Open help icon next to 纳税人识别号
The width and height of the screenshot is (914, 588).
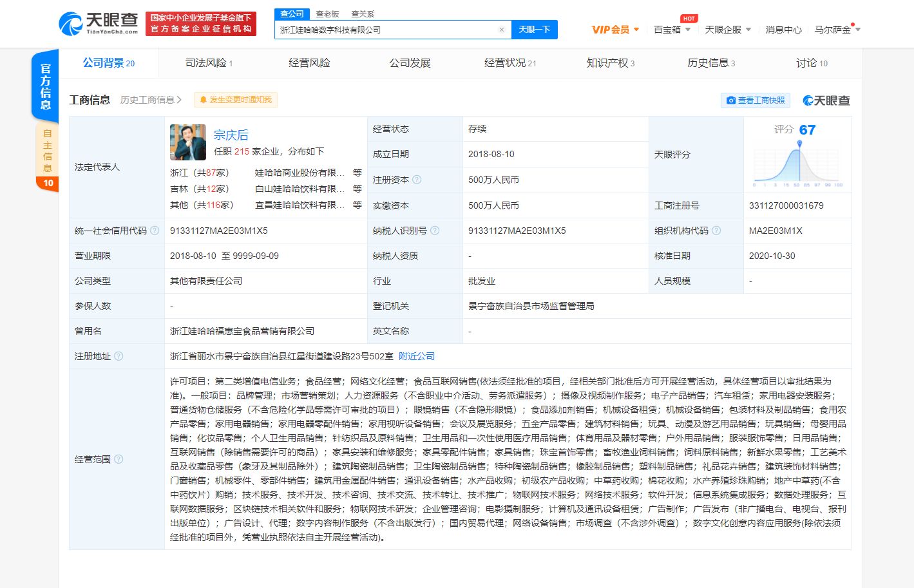[435, 231]
